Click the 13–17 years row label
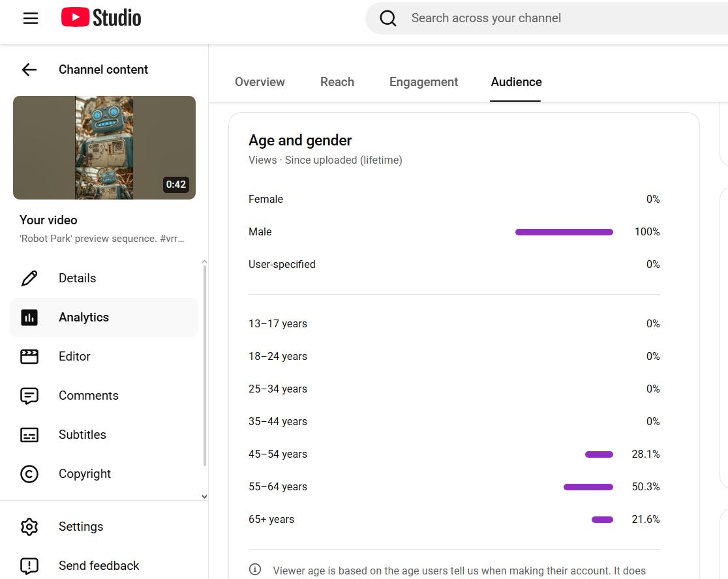The width and height of the screenshot is (728, 579). pos(278,324)
